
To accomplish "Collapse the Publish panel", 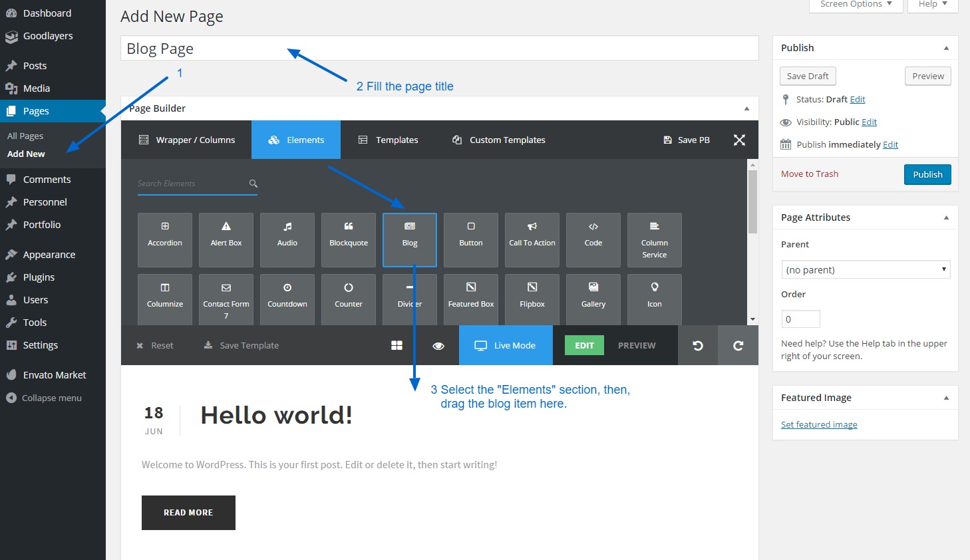I will point(946,48).
